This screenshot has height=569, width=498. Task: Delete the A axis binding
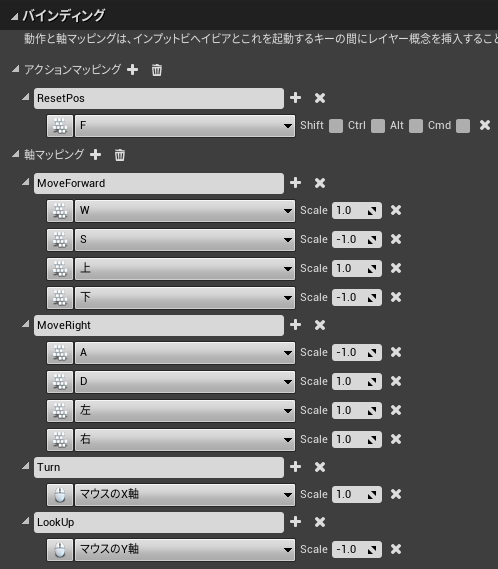[x=396, y=352]
